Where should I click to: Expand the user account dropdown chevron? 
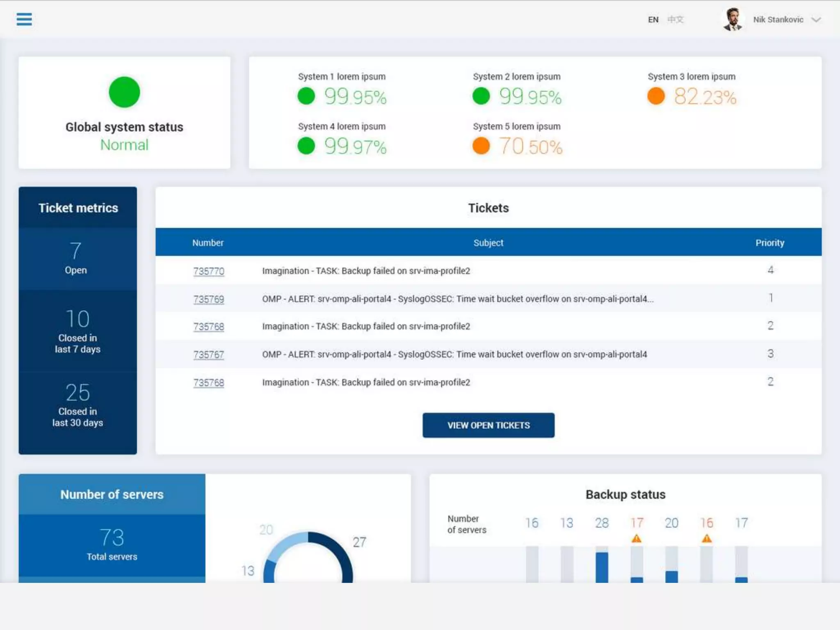point(816,20)
